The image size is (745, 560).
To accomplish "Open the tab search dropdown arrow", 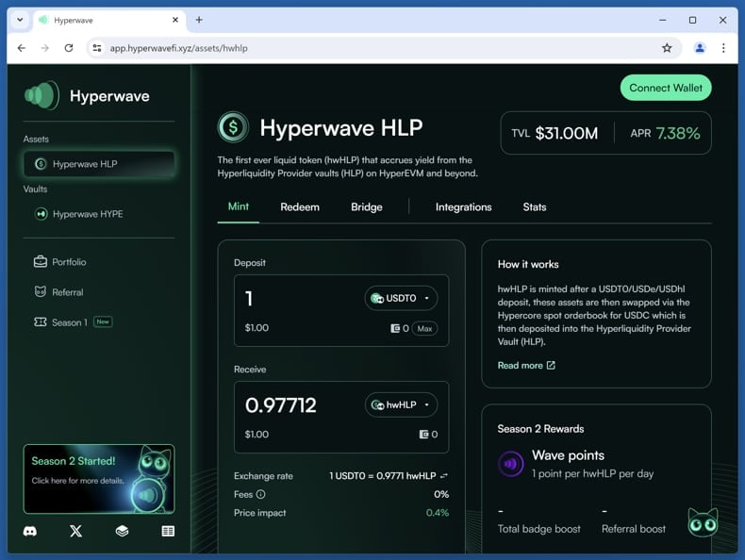I will pos(20,20).
